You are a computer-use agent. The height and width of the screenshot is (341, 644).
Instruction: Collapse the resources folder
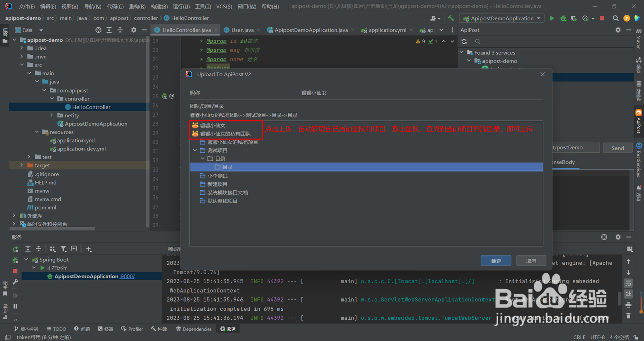pos(37,132)
